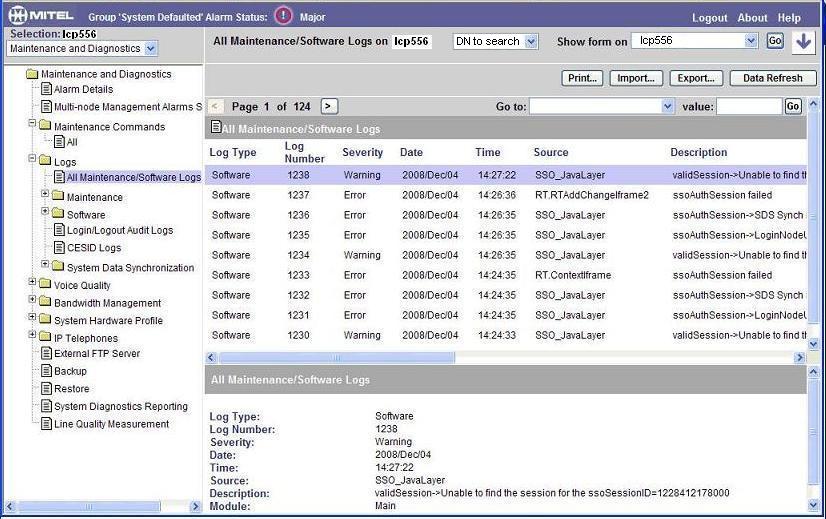Open the Help link

point(789,18)
